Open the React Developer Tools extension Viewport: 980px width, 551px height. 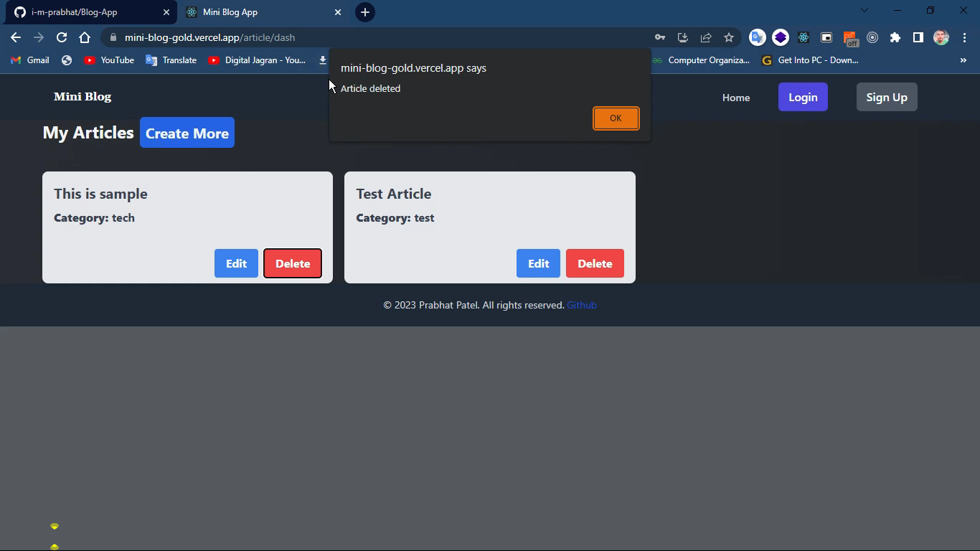(804, 37)
